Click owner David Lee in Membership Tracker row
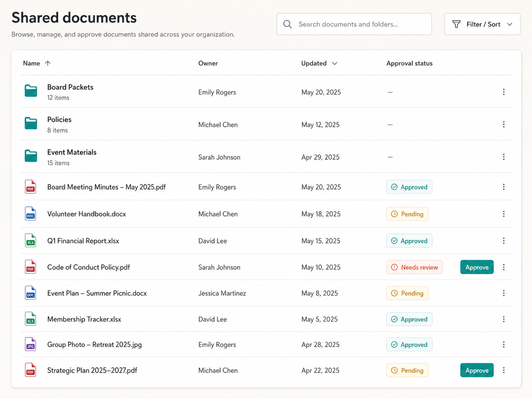532x399 pixels. [213, 319]
